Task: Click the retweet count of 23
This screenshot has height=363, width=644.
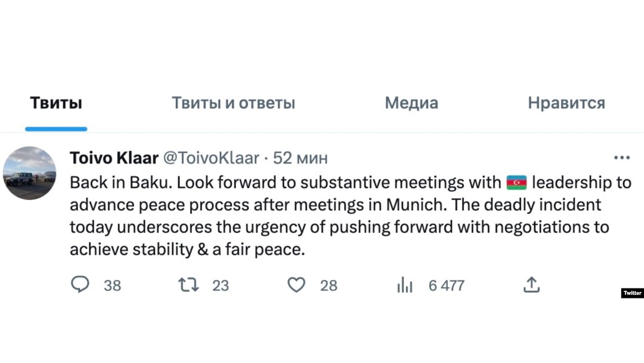Action: pyautogui.click(x=221, y=286)
